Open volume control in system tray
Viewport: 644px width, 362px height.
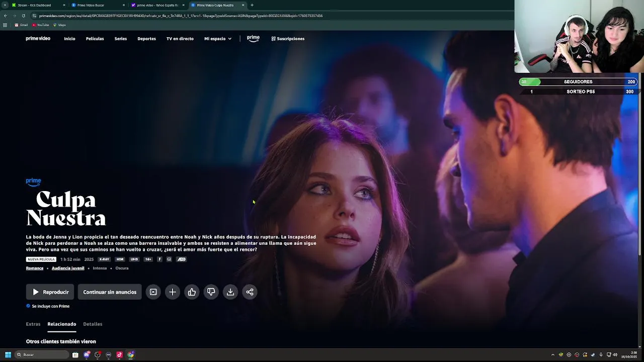click(x=615, y=355)
